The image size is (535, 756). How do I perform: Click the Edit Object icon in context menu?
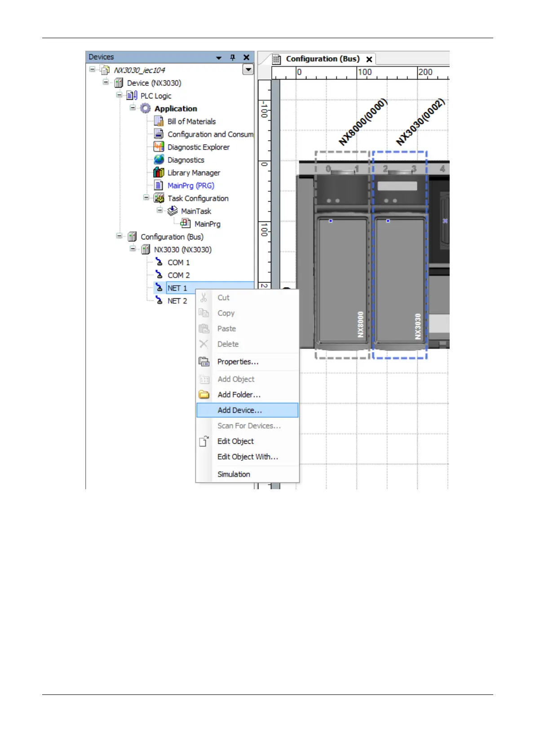(204, 441)
